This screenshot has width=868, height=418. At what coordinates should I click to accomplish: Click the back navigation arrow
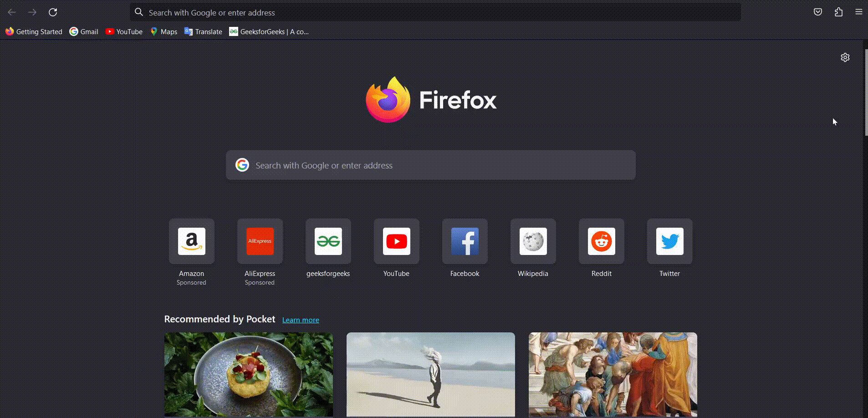[x=12, y=12]
